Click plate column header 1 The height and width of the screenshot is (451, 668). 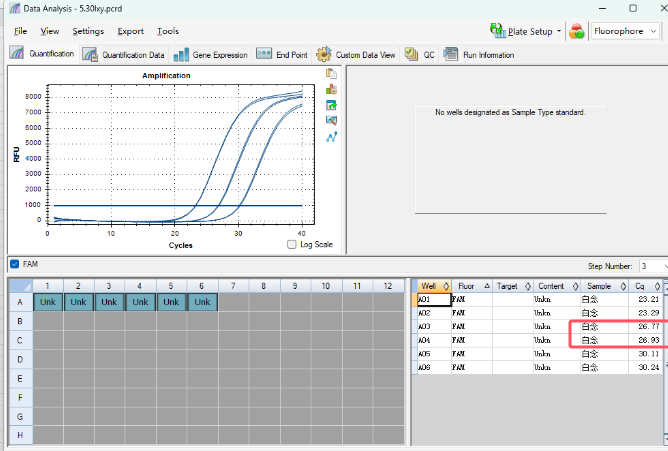coord(48,286)
